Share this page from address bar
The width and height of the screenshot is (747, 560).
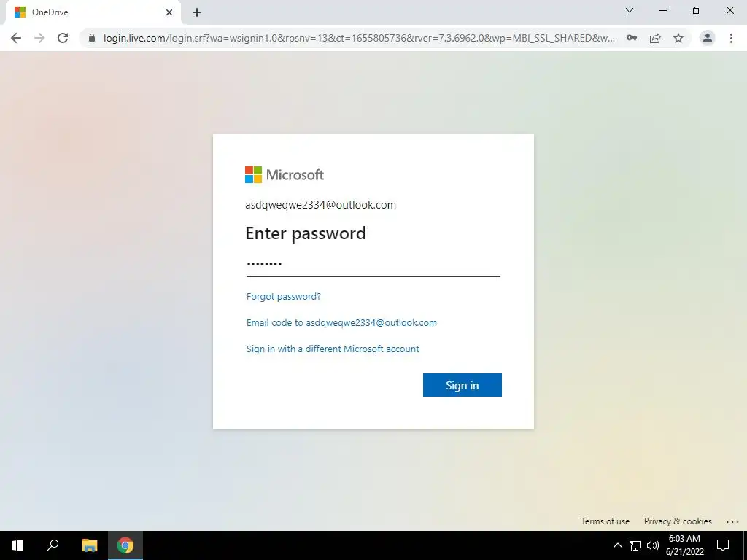(655, 38)
